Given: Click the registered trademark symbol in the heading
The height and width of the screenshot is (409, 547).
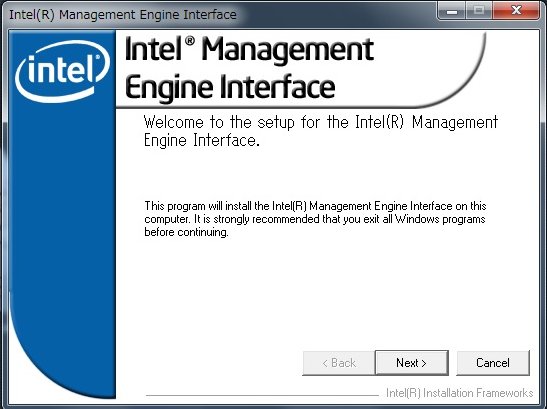Looking at the screenshot, I should click(x=189, y=41).
